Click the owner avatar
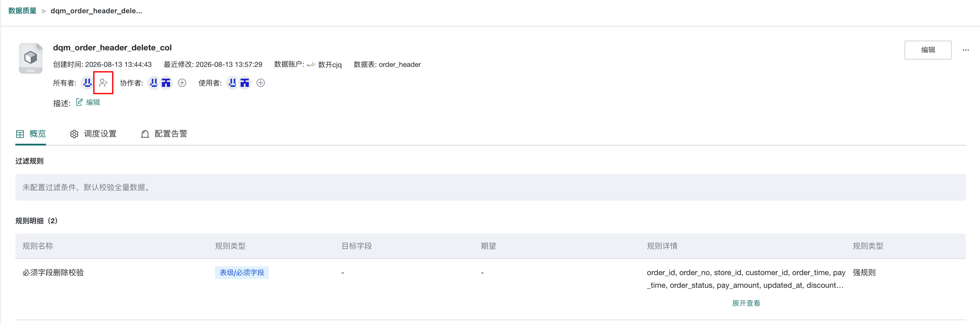The height and width of the screenshot is (324, 980). [88, 82]
